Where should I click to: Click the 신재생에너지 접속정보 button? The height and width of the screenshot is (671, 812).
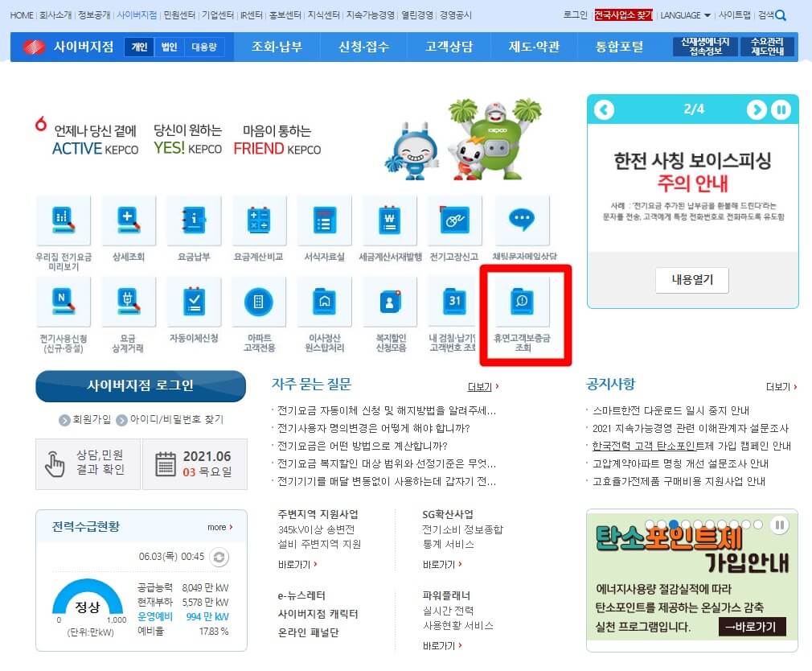(705, 47)
